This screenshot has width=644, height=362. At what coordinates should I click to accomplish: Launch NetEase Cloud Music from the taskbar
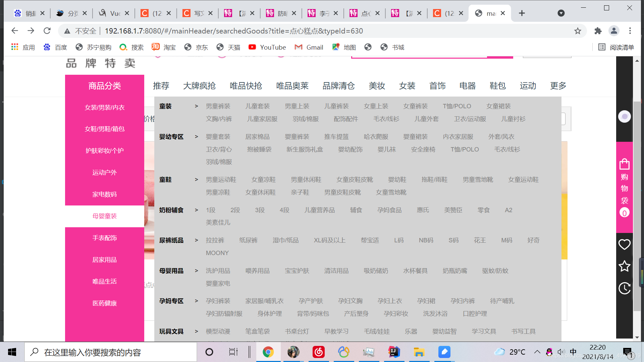tap(318, 352)
